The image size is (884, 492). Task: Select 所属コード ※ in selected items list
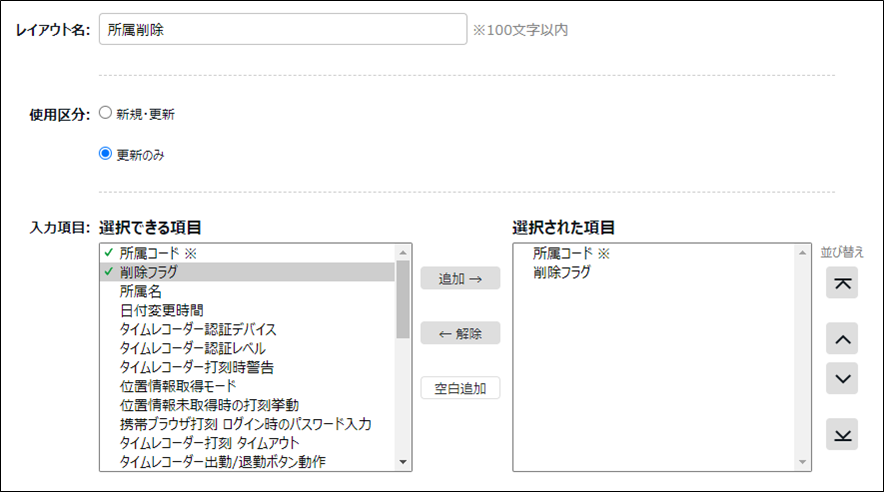(x=654, y=253)
